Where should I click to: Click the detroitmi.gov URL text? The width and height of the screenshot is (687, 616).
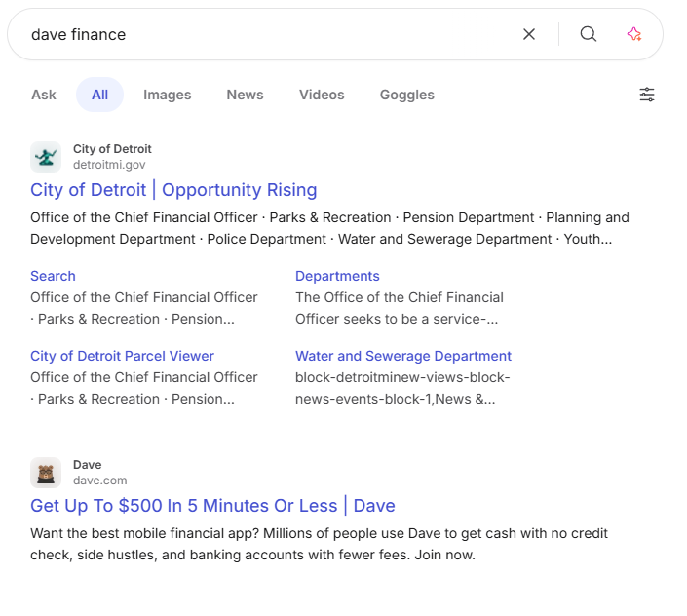pos(109,165)
